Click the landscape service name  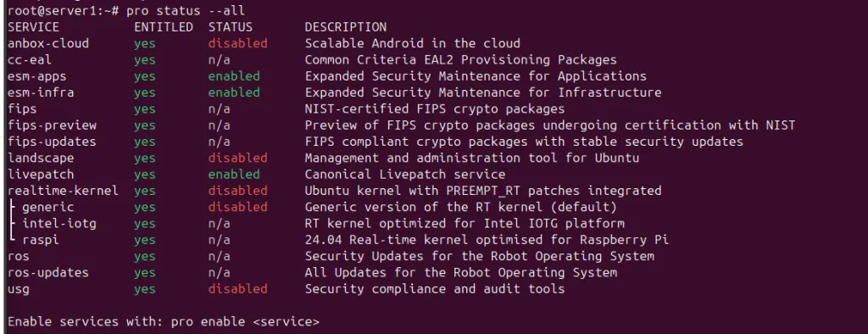pyautogui.click(x=41, y=158)
